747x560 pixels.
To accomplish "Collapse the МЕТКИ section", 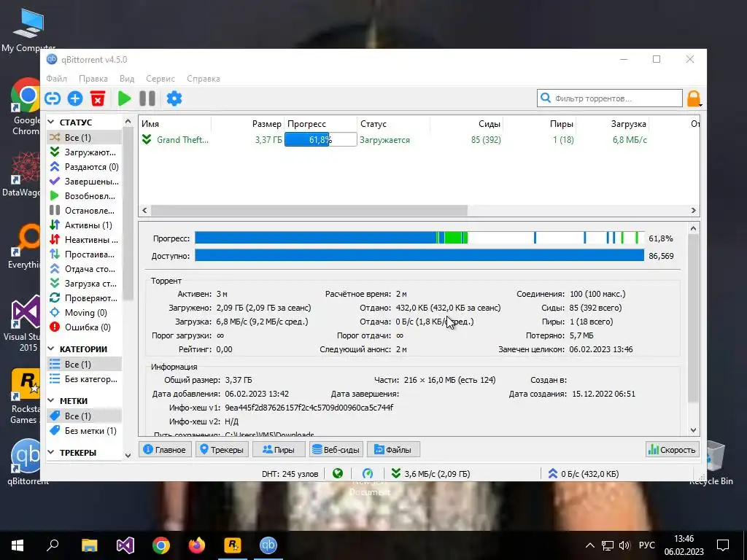I will [51, 400].
